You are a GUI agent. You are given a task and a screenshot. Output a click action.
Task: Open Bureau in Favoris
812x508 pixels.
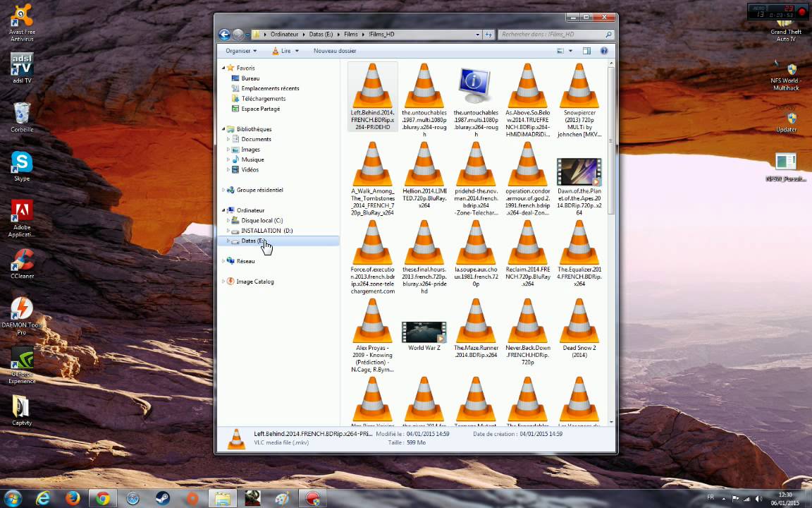click(250, 78)
